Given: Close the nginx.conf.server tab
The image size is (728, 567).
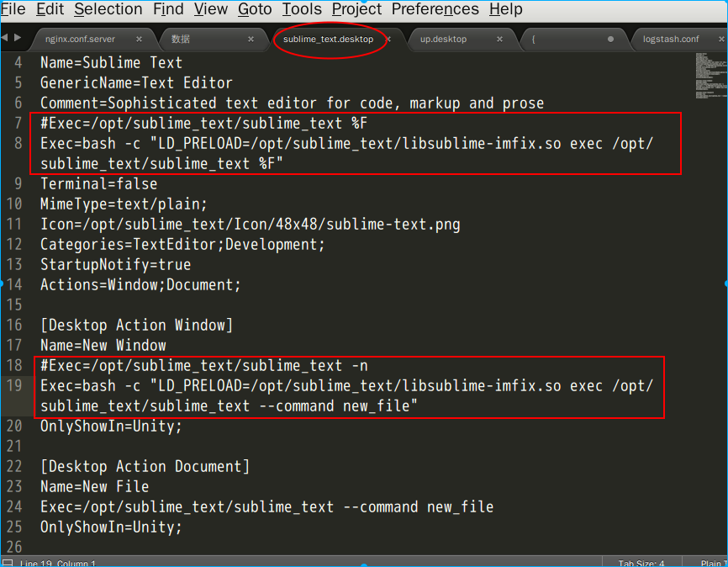Looking at the screenshot, I should (x=139, y=39).
